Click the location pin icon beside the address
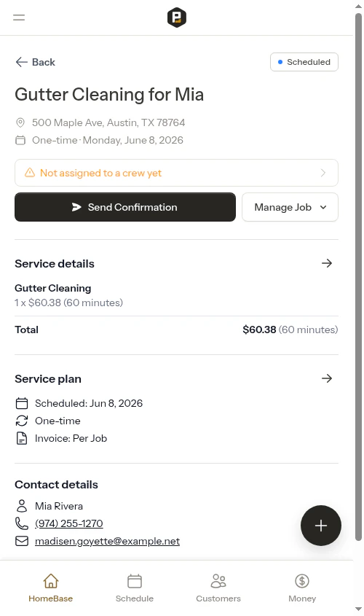 [20, 122]
